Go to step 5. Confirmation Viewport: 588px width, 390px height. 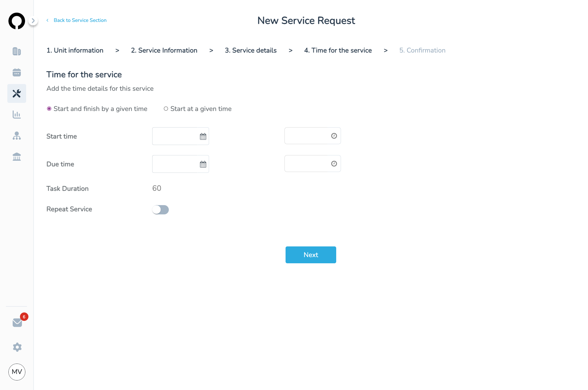coord(422,50)
